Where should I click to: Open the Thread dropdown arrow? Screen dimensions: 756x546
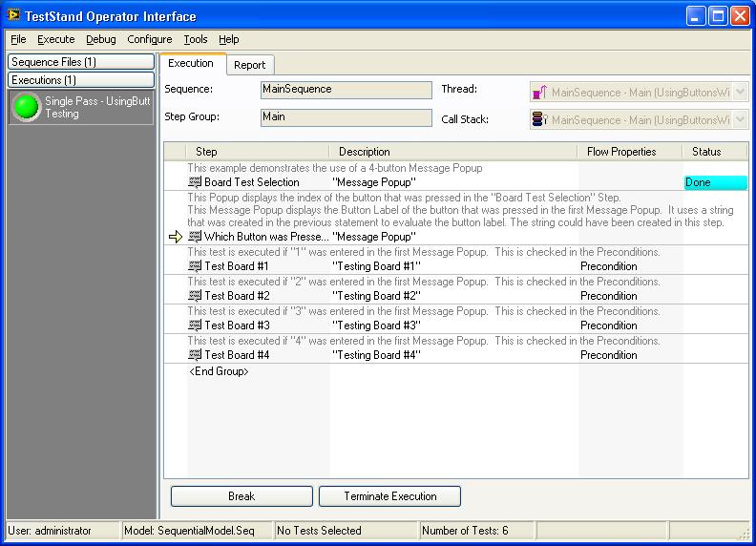(x=741, y=92)
